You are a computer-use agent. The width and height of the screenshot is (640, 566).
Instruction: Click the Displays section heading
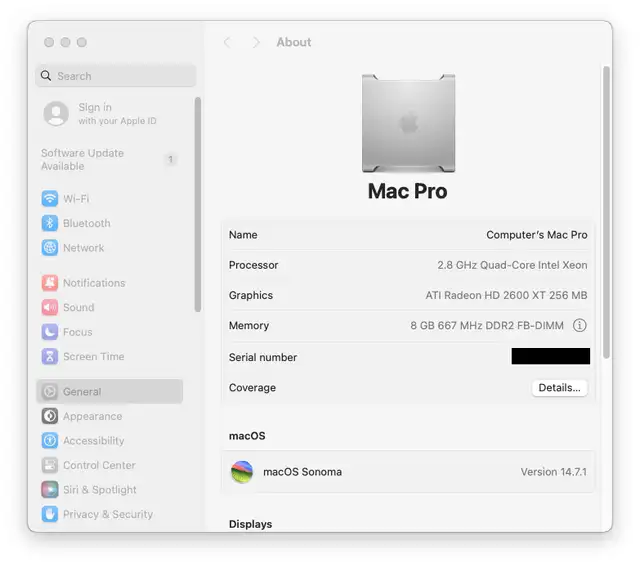click(x=250, y=524)
